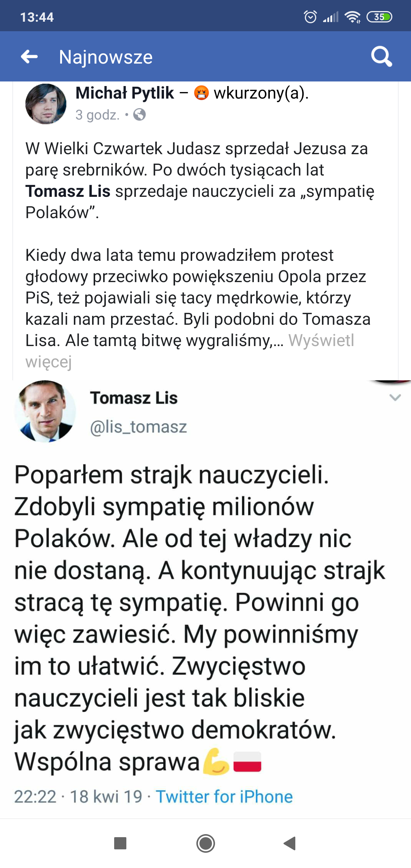
Task: Tap the @lis_tomasz Twitter handle
Action: [x=139, y=427]
